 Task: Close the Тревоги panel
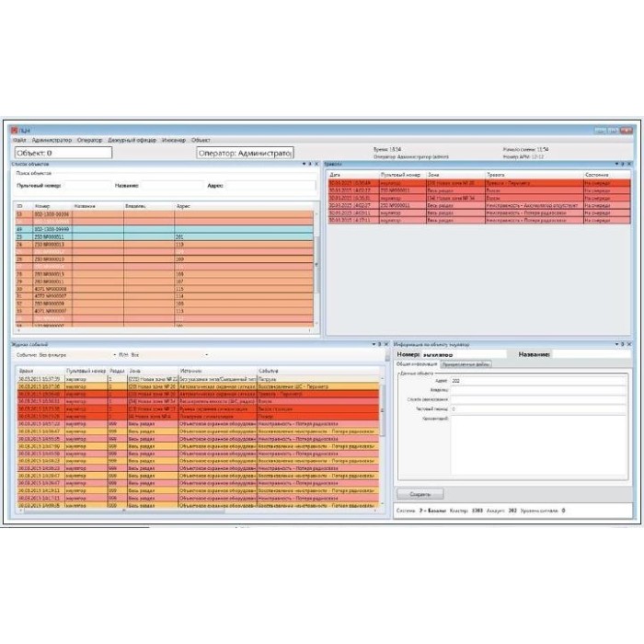[630, 164]
